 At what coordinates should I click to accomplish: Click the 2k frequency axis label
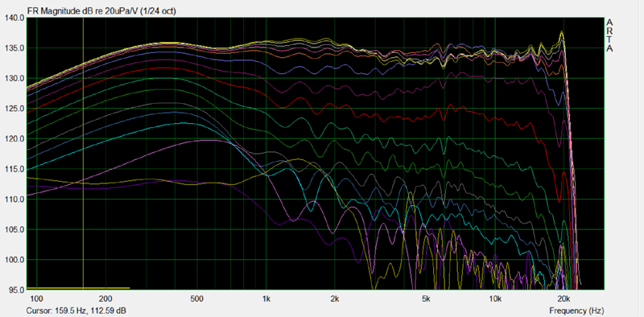[335, 298]
